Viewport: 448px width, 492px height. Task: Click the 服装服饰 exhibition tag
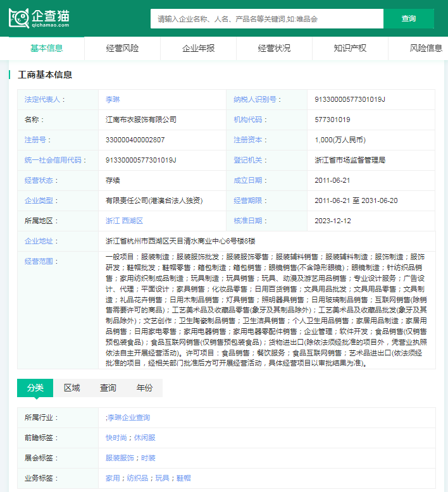(x=120, y=458)
